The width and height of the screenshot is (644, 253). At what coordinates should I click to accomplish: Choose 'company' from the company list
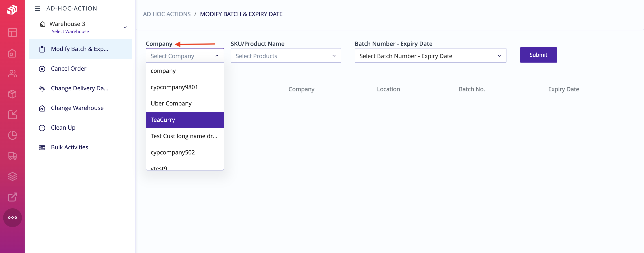pos(185,71)
